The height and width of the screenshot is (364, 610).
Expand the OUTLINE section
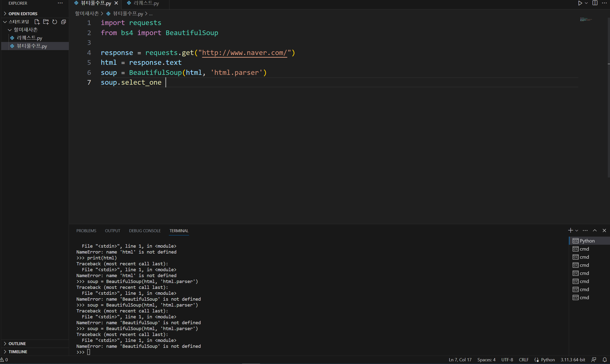[34, 343]
